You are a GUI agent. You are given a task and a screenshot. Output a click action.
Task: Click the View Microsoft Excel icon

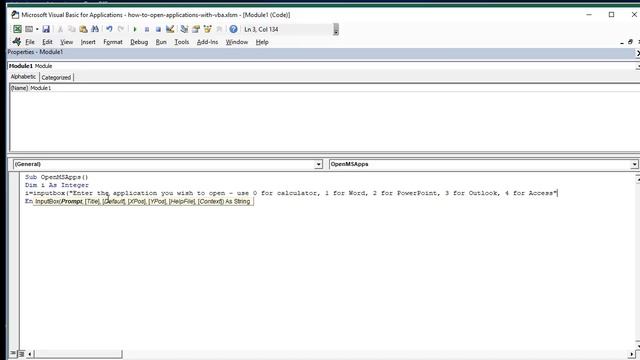(17, 29)
